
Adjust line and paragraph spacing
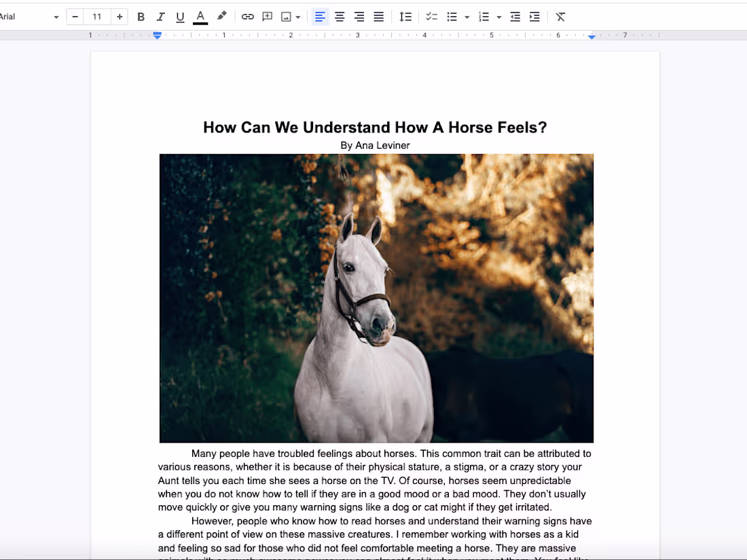(406, 16)
